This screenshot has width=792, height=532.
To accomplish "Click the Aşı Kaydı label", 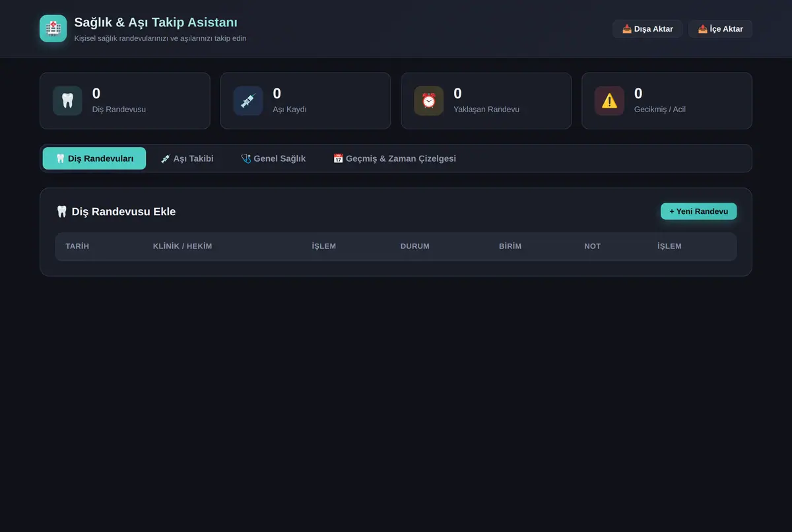I will coord(290,109).
